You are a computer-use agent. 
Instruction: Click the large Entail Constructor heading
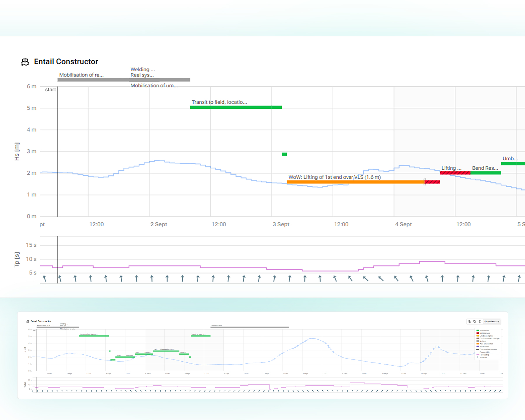(66, 62)
